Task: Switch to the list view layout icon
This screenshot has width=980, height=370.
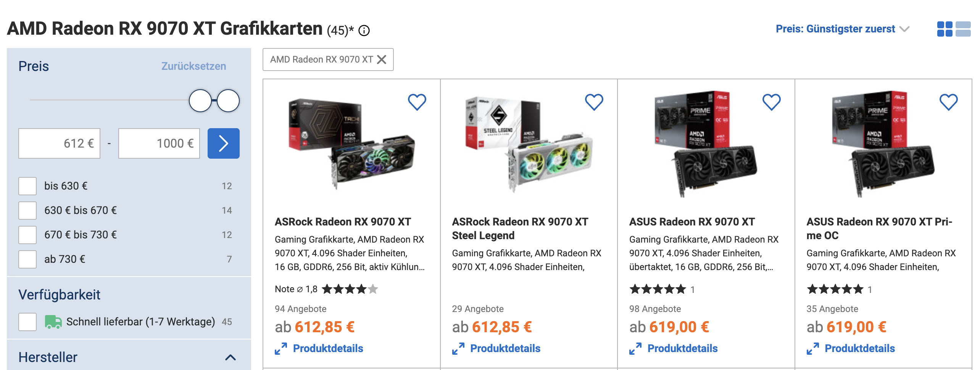Action: point(963,29)
